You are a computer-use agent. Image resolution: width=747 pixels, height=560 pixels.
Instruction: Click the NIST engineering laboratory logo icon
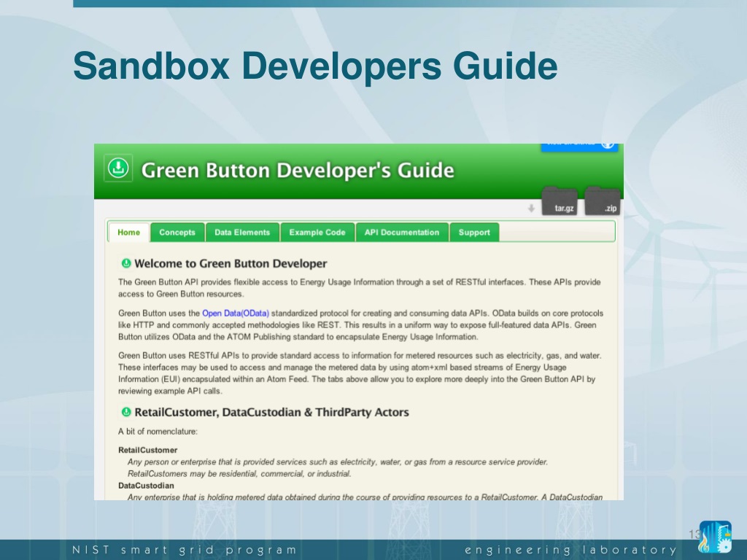(x=715, y=536)
